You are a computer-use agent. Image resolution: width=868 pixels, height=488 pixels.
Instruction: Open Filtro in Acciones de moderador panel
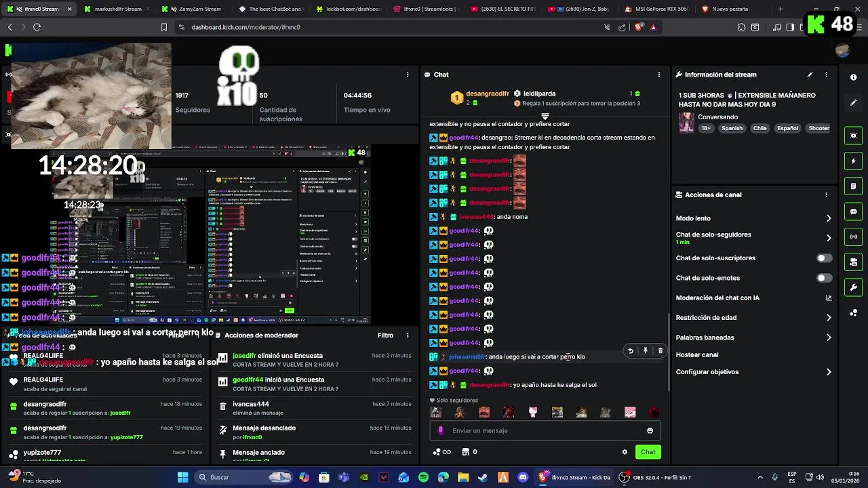(x=385, y=335)
